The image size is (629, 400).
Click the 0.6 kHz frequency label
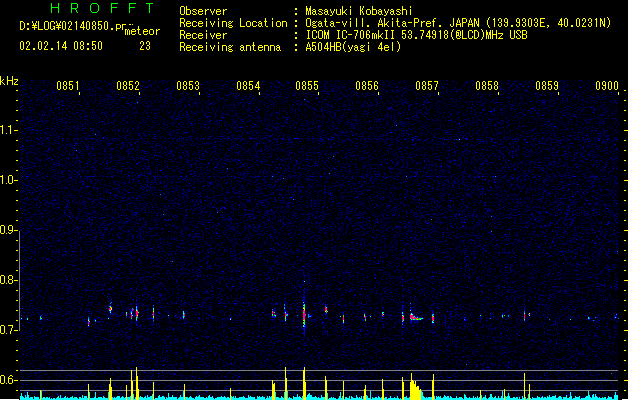pos(8,380)
